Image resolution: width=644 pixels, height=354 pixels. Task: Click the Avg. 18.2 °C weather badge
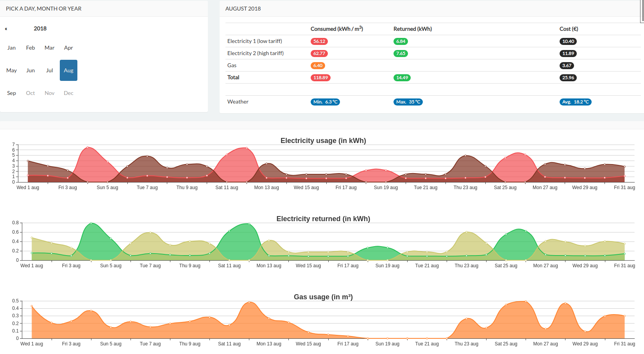[x=576, y=102]
